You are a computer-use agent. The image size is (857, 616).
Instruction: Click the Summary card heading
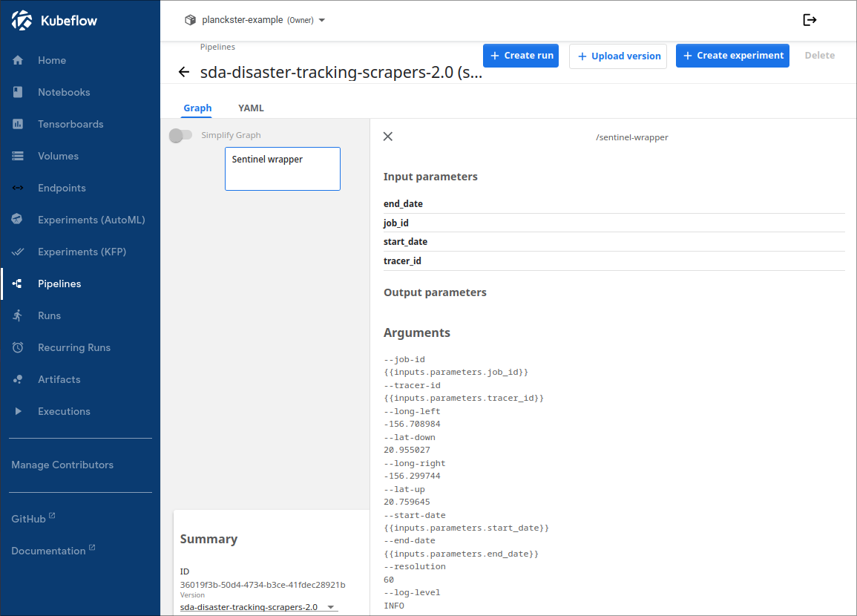tap(208, 539)
